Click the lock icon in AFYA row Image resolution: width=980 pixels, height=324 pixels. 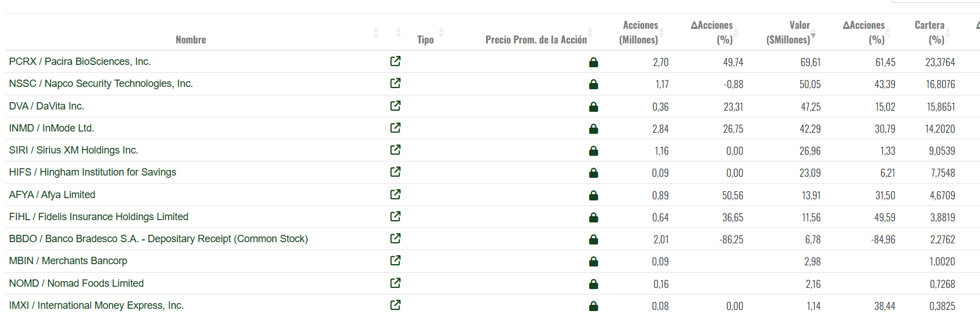tap(593, 195)
